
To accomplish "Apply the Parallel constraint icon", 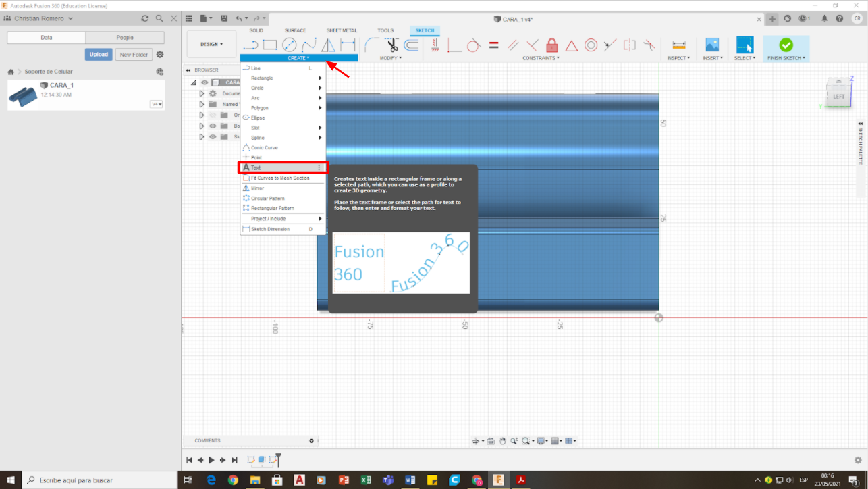I will [513, 45].
